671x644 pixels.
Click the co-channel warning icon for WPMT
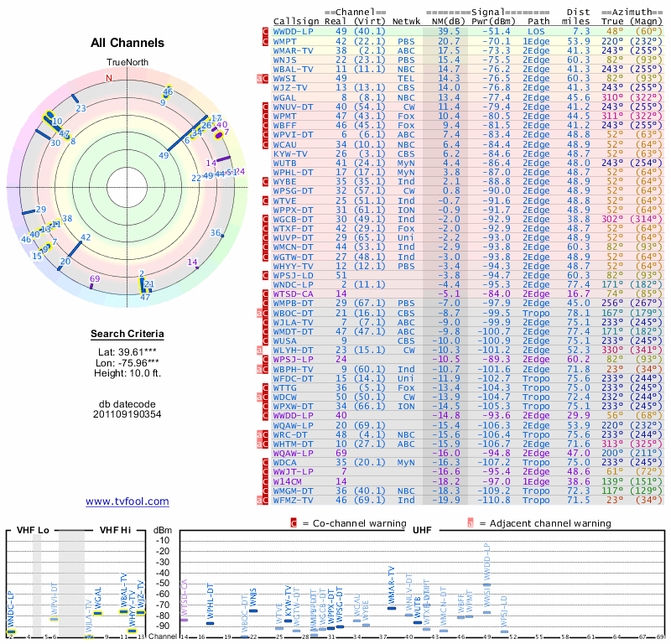click(265, 116)
